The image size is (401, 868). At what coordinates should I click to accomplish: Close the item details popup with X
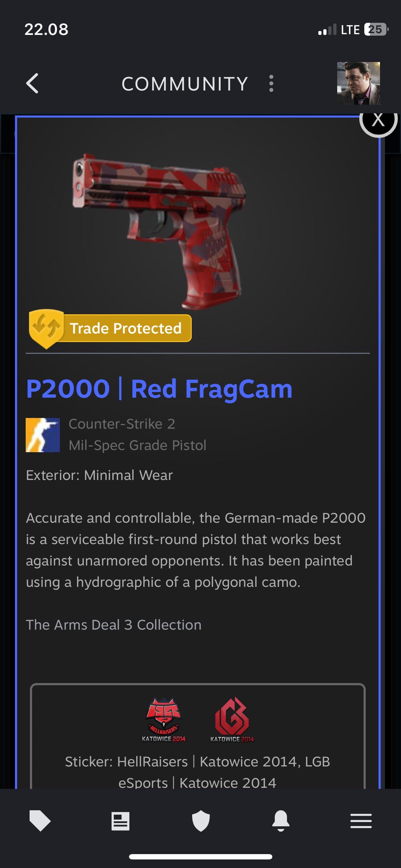(378, 120)
